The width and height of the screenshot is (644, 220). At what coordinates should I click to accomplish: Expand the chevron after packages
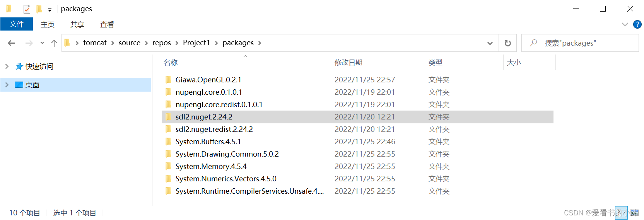click(260, 43)
